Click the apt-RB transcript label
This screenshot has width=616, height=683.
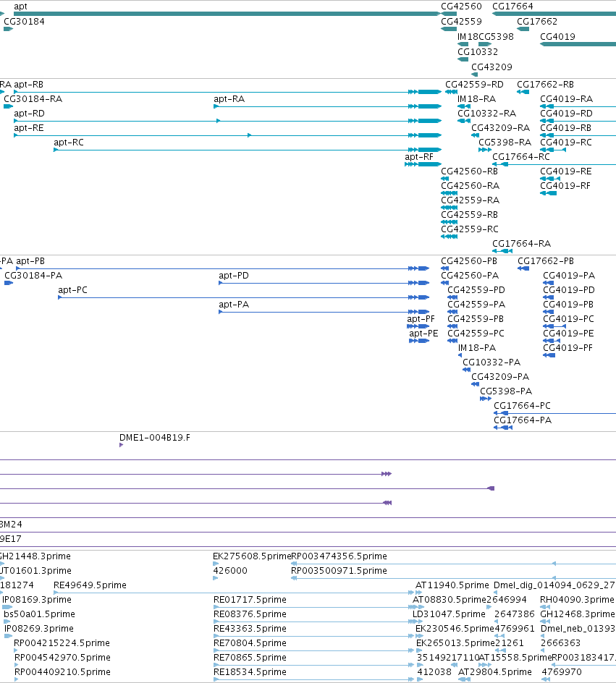[x=29, y=85]
